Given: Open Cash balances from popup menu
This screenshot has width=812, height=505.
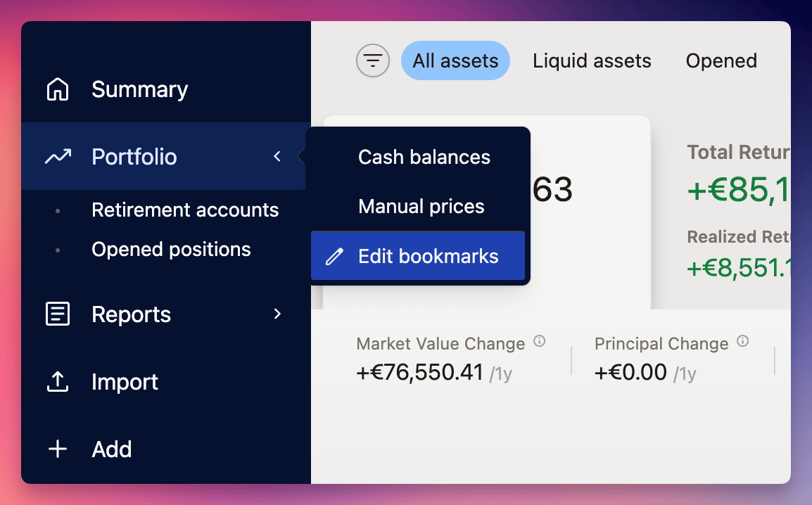Looking at the screenshot, I should point(418,157).
